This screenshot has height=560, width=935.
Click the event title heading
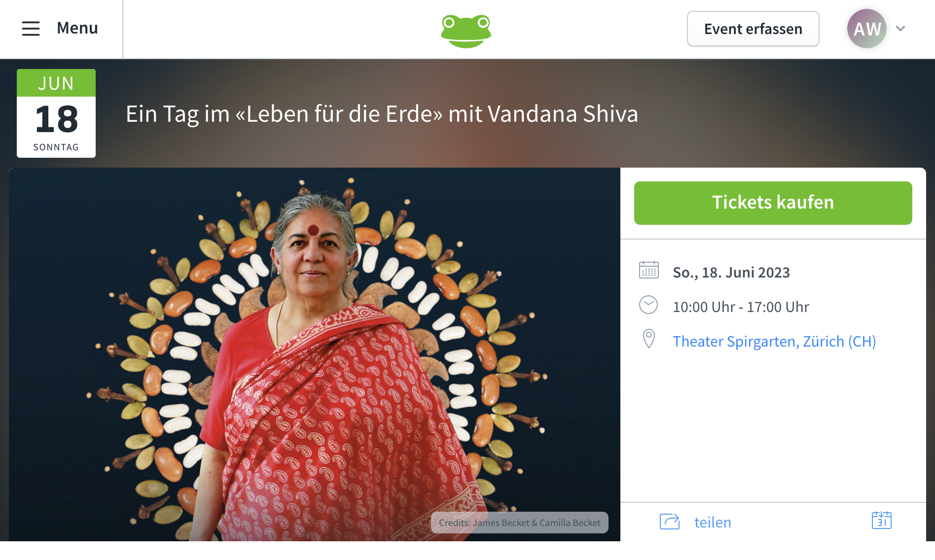click(x=382, y=114)
